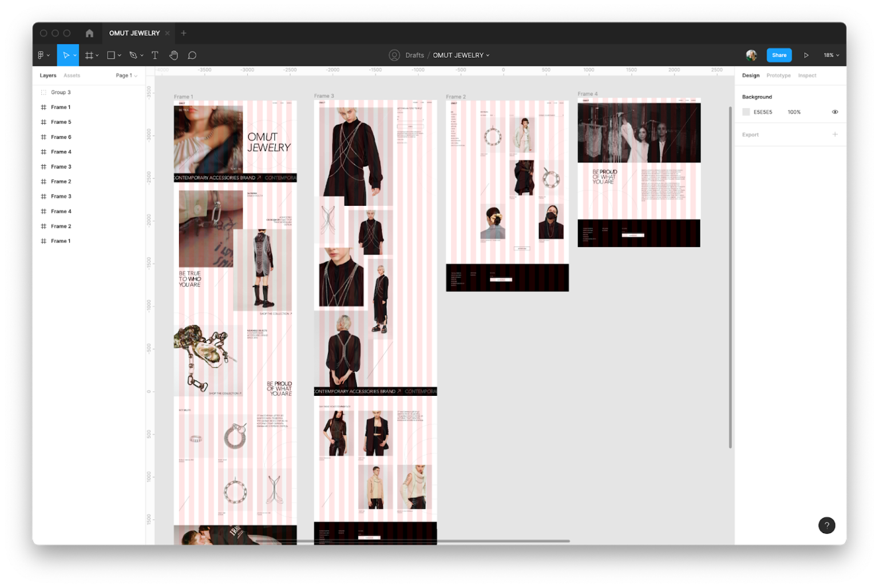The image size is (879, 588).
Task: Open the Move tools dropdown arrow
Action: click(75, 55)
